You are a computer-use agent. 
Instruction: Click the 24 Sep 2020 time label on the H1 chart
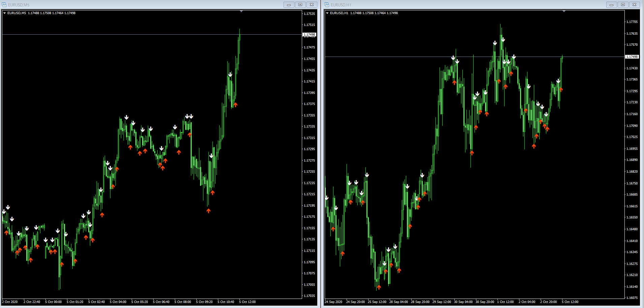(x=333, y=302)
